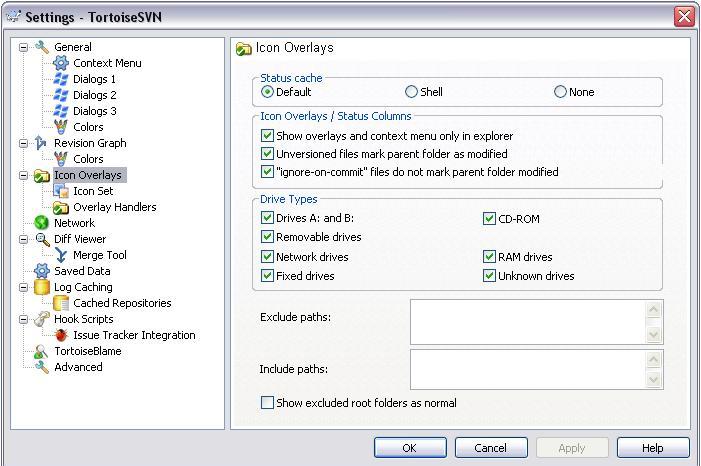Click the Saved Data gear icon
This screenshot has height=466, width=701.
(x=42, y=271)
